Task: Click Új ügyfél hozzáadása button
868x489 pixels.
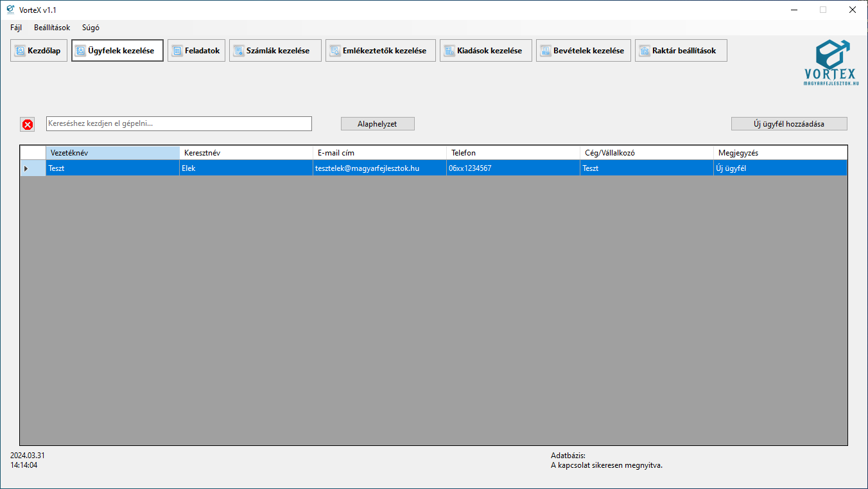Action: [788, 124]
